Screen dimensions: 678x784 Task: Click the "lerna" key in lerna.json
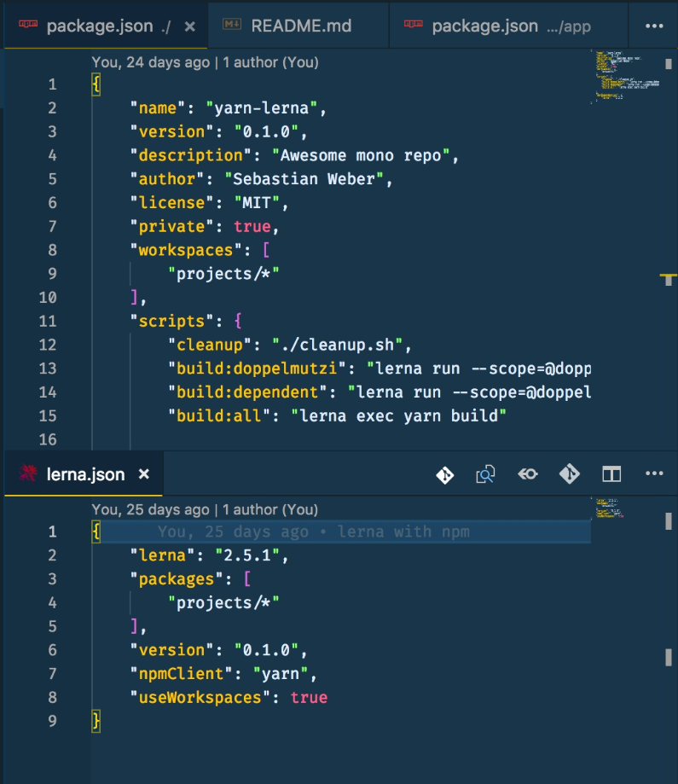[x=163, y=555]
